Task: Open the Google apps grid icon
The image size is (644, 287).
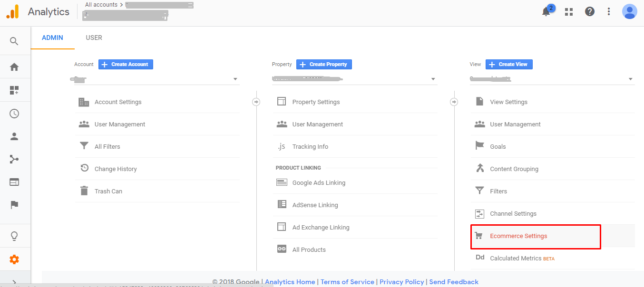Action: 569,11
